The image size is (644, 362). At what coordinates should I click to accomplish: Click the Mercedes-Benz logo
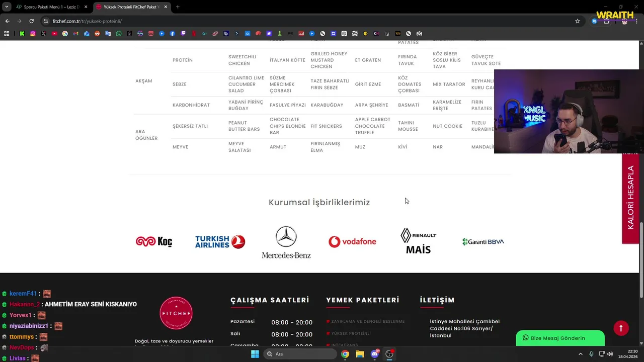286,242
